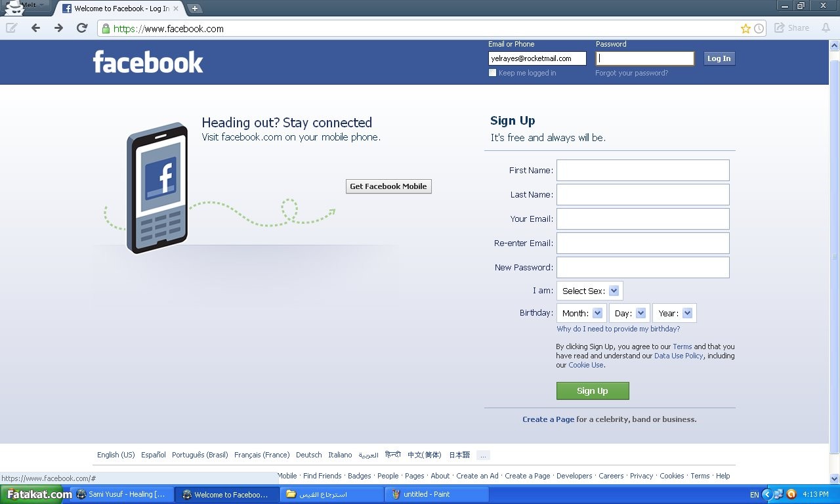
Task: Open the history clock icon in address bar
Action: [759, 29]
